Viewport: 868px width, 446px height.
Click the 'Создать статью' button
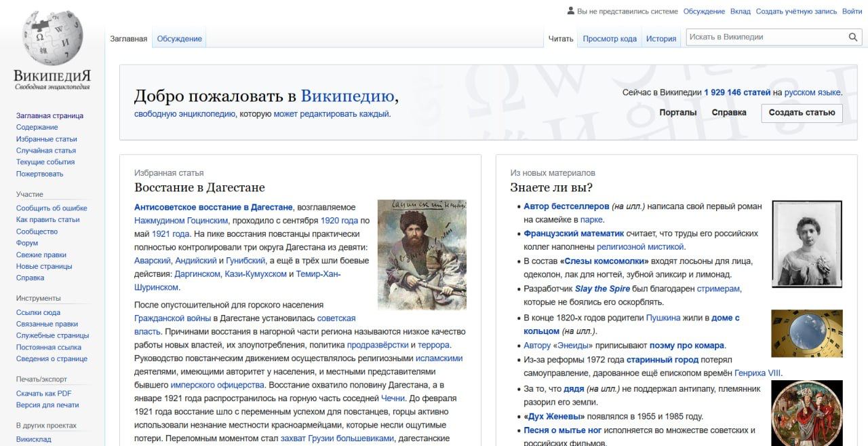coord(802,113)
